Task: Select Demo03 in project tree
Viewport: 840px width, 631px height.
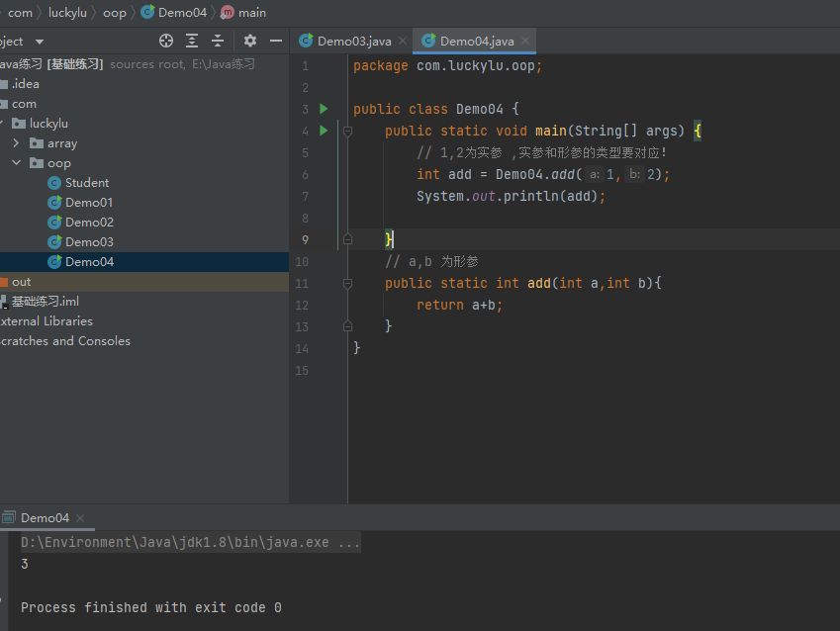Action: pos(89,242)
